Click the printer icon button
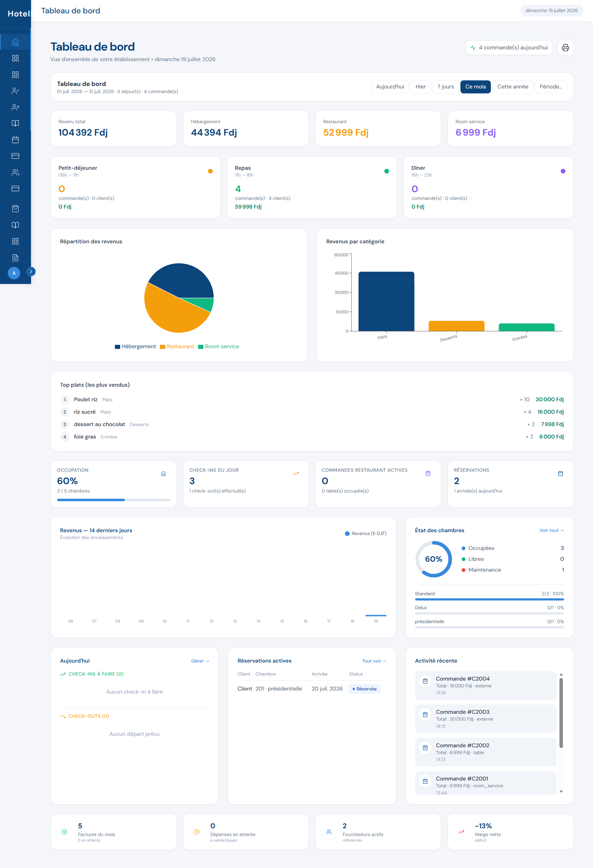The image size is (593, 868). [565, 48]
